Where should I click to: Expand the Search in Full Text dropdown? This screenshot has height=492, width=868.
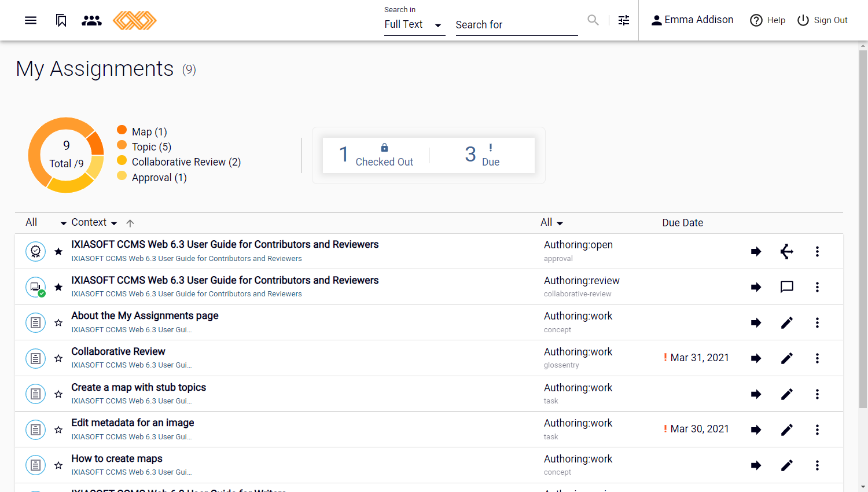pyautogui.click(x=414, y=24)
